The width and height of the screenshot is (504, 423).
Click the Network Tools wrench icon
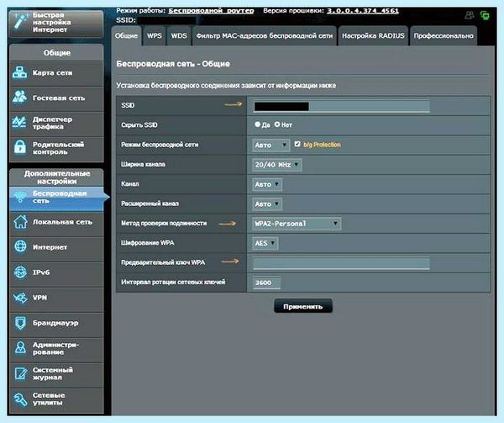point(20,399)
